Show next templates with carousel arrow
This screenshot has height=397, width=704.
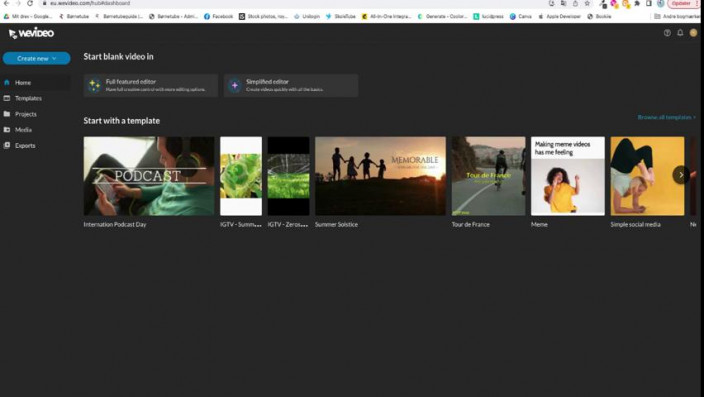[x=681, y=175]
